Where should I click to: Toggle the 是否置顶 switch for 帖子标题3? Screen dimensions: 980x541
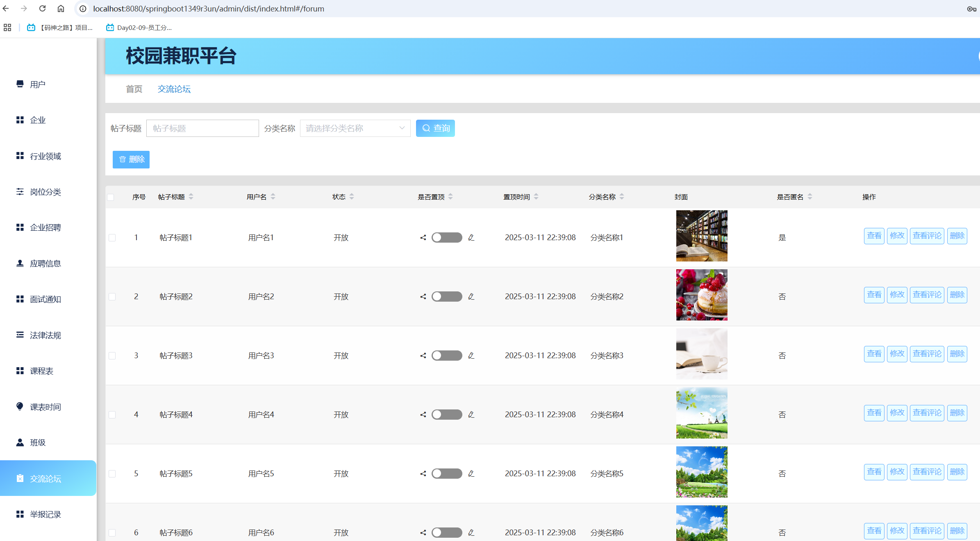pyautogui.click(x=446, y=356)
